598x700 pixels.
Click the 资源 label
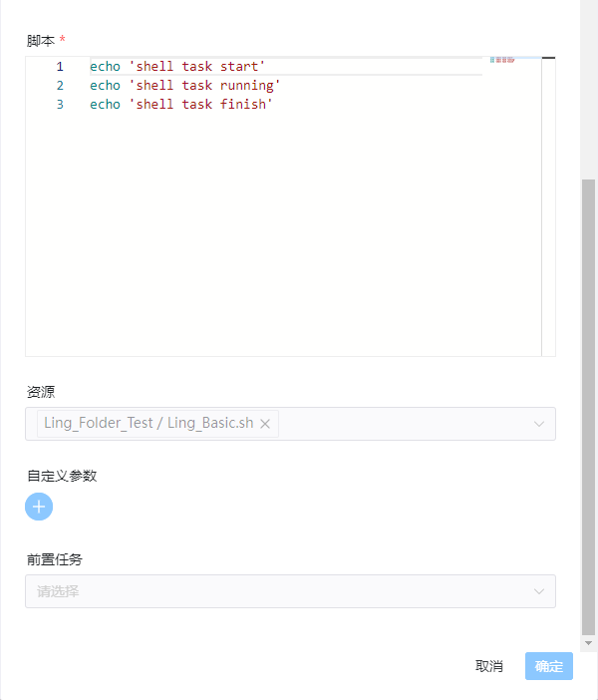(x=41, y=392)
